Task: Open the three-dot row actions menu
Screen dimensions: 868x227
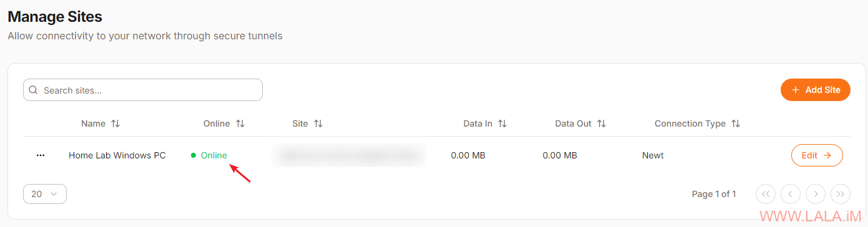Action: pos(41,155)
